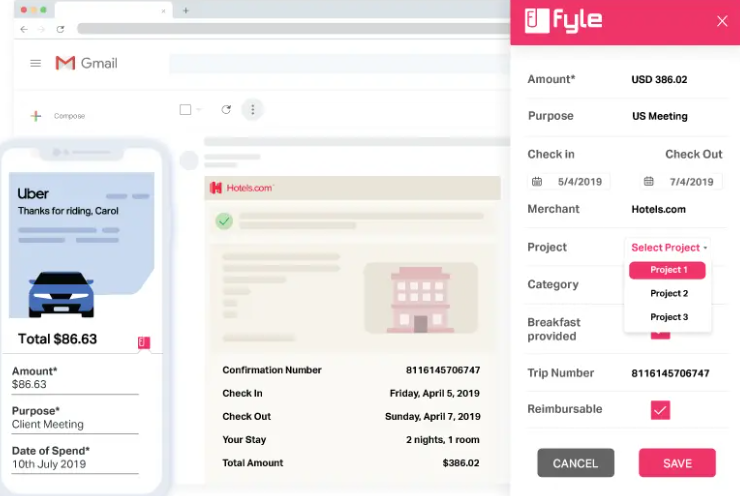The width and height of the screenshot is (740, 496).
Task: Close the Fyle panel with X
Action: point(722,21)
